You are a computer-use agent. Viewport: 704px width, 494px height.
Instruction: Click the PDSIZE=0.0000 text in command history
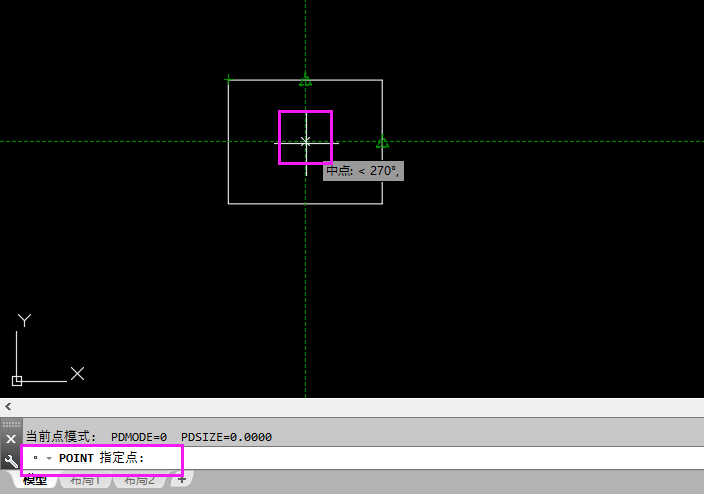[x=226, y=437]
